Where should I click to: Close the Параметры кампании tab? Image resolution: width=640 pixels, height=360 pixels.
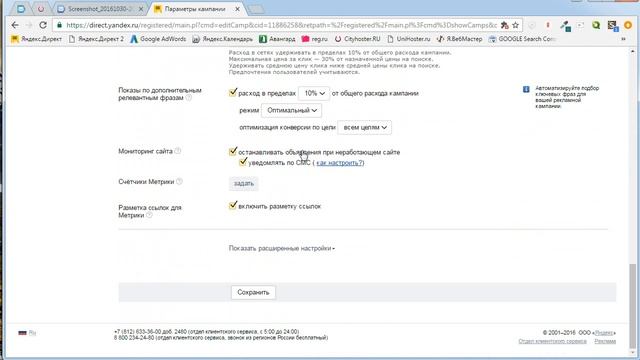click(x=238, y=9)
